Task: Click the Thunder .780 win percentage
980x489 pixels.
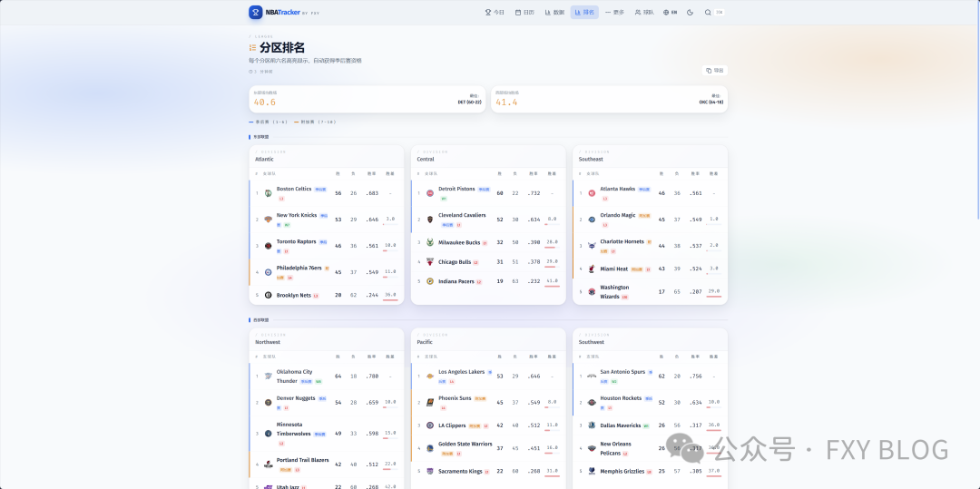Action: tap(372, 376)
